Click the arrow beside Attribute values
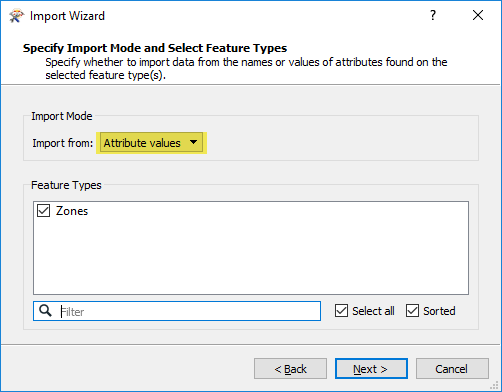Image resolution: width=502 pixels, height=392 pixels. coord(193,142)
